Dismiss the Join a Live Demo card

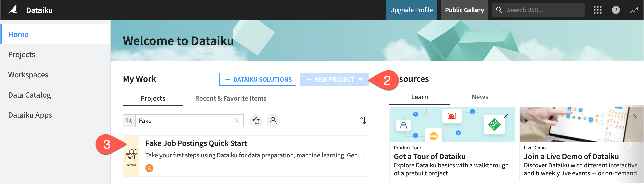[636, 116]
